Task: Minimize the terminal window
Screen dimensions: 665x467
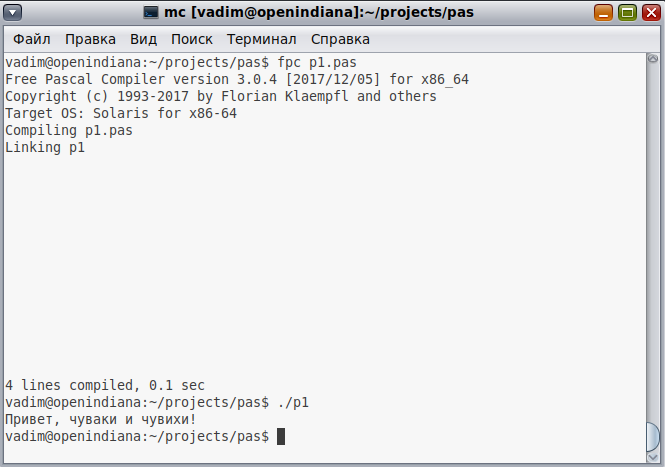Action: (604, 13)
